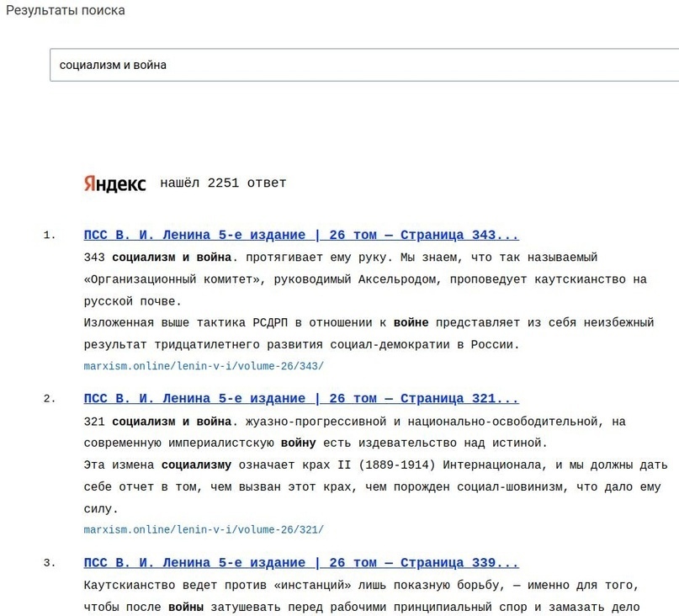Click the snippet text 'русской почве.'
Image resolution: width=679 pixels, height=616 pixels.
click(132, 301)
